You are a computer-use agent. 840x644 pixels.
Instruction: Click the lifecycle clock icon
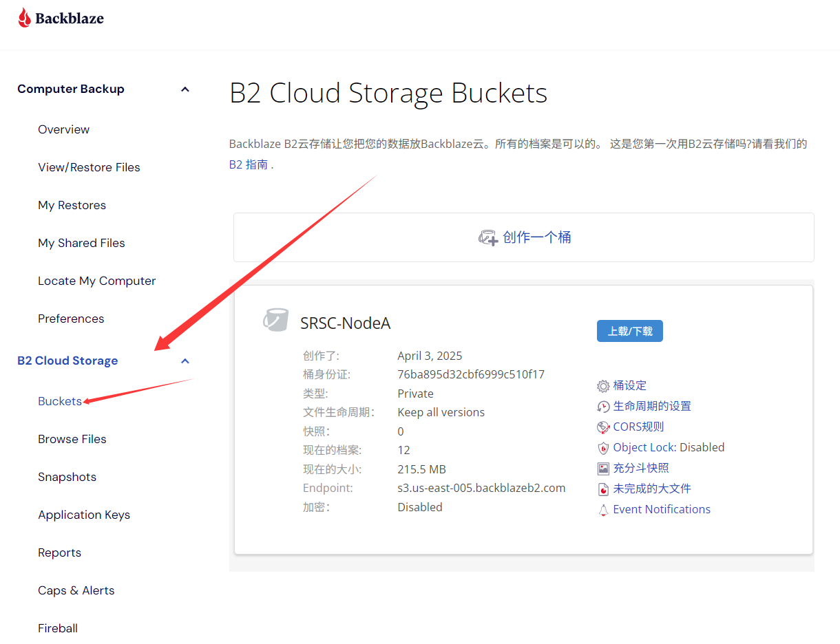click(x=603, y=407)
